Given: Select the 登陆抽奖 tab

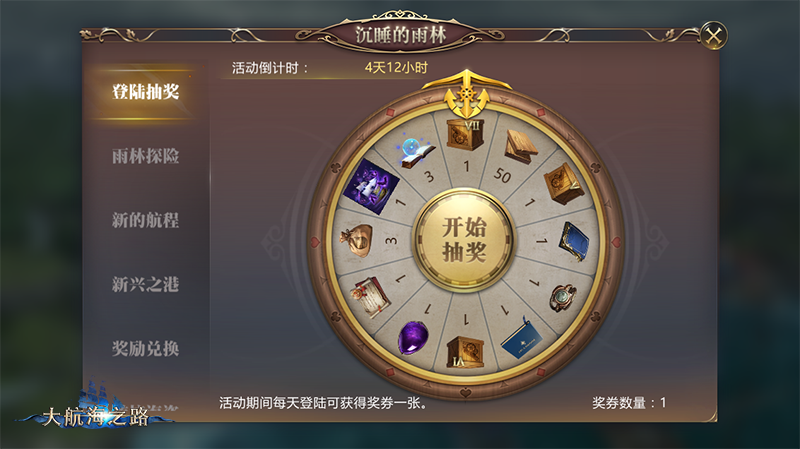Looking at the screenshot, I should pyautogui.click(x=145, y=92).
